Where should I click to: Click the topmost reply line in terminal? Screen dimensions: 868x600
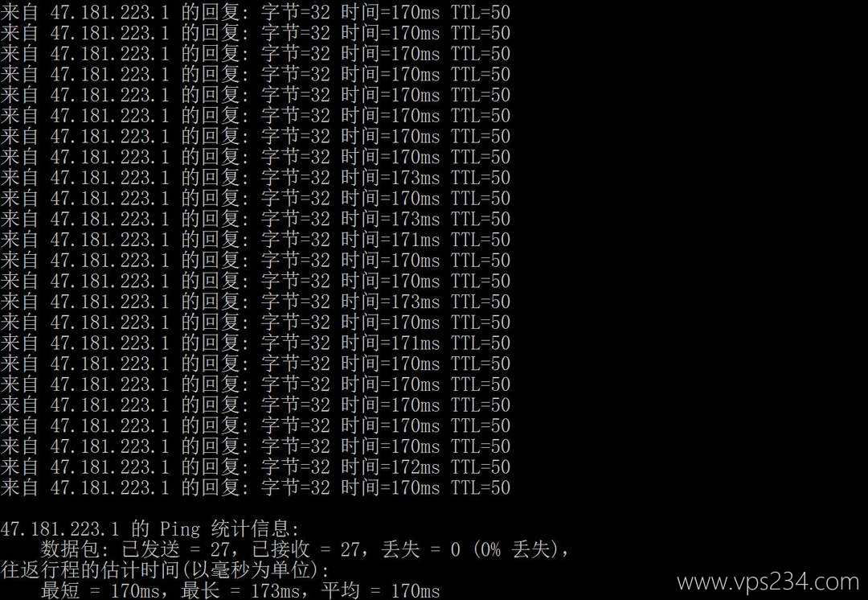point(256,12)
